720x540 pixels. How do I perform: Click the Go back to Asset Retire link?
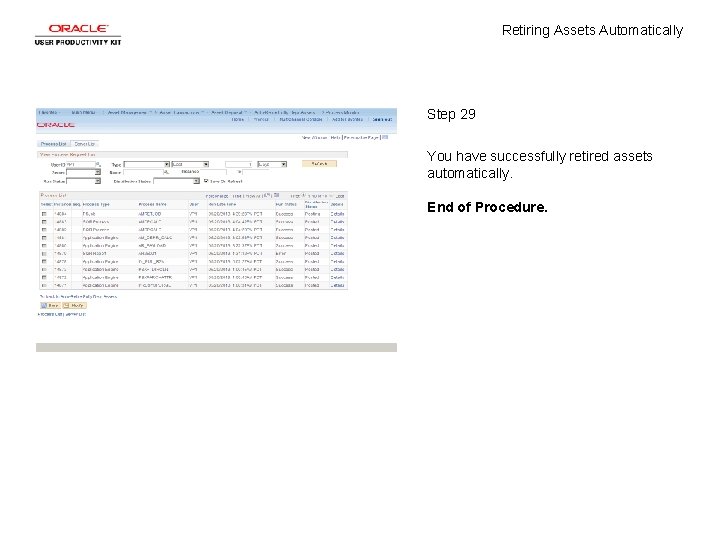79,297
